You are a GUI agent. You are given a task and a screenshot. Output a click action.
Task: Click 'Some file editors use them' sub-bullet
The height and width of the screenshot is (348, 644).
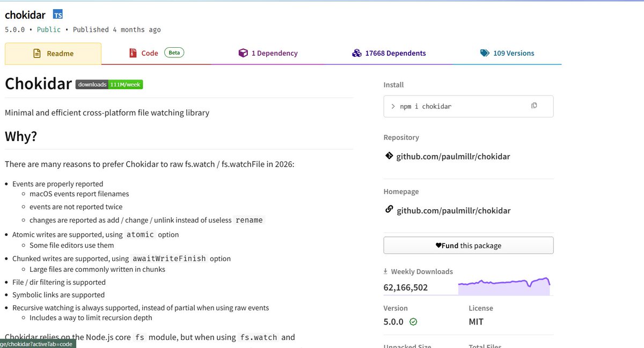point(72,245)
